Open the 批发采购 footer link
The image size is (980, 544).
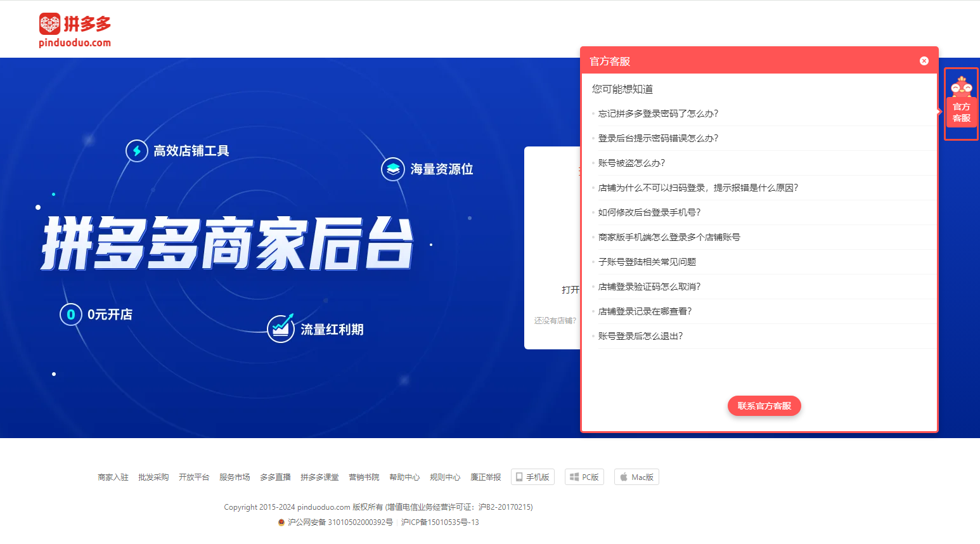[153, 477]
